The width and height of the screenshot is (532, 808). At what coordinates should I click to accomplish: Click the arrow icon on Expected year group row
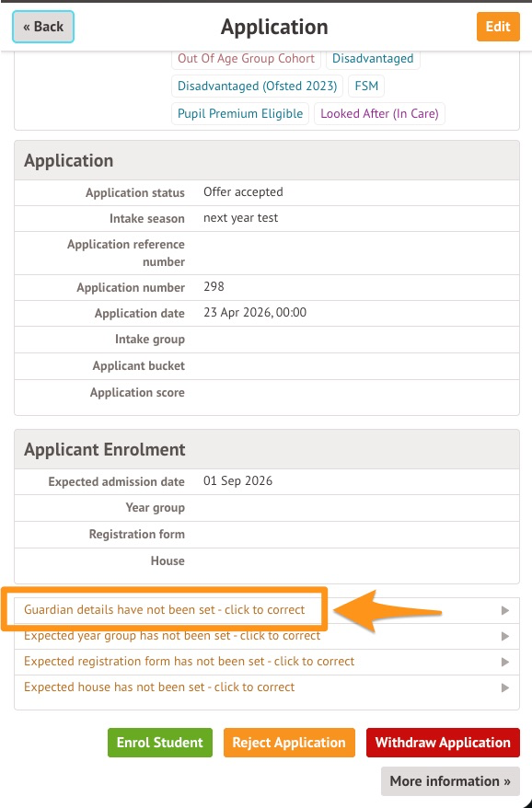(x=505, y=637)
